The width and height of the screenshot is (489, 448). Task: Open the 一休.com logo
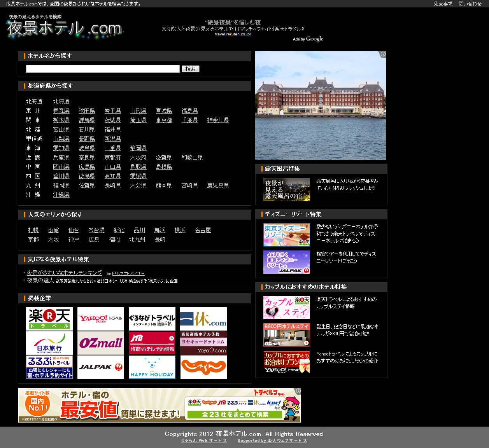tap(203, 319)
